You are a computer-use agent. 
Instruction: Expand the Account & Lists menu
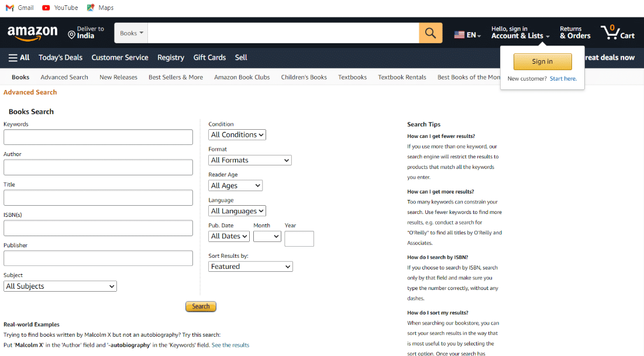point(520,32)
